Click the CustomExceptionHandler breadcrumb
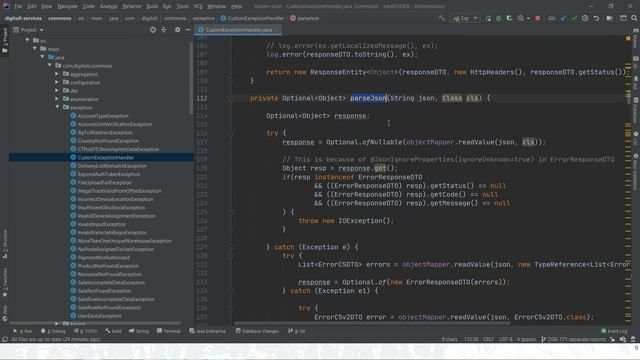 click(252, 18)
